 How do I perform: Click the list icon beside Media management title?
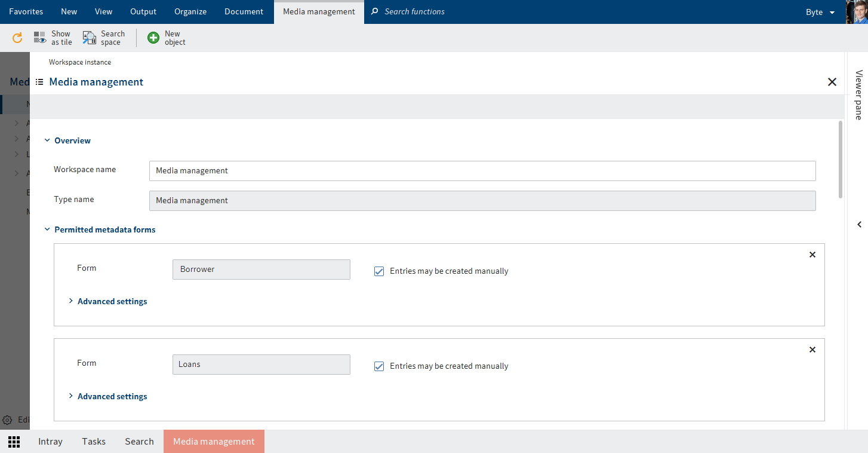tap(39, 82)
